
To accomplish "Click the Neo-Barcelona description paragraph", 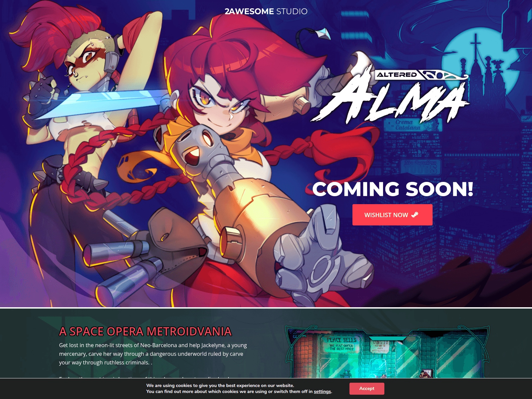I will [x=153, y=354].
